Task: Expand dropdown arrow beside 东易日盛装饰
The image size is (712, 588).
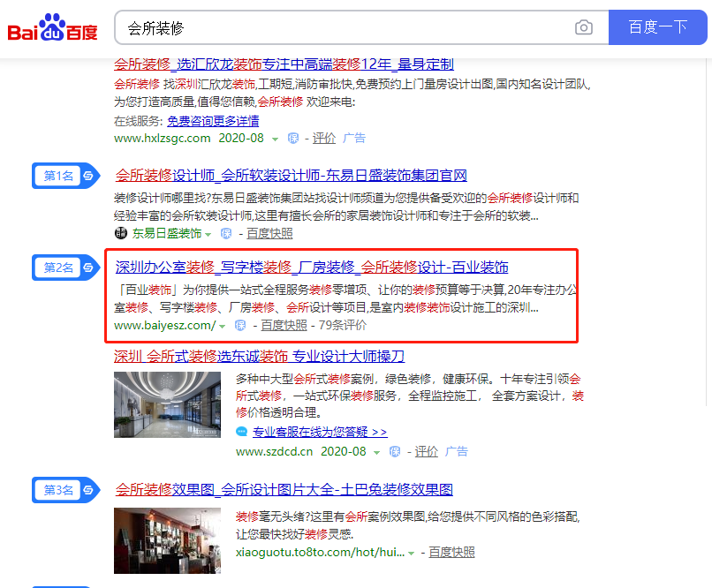Action: pyautogui.click(x=208, y=234)
